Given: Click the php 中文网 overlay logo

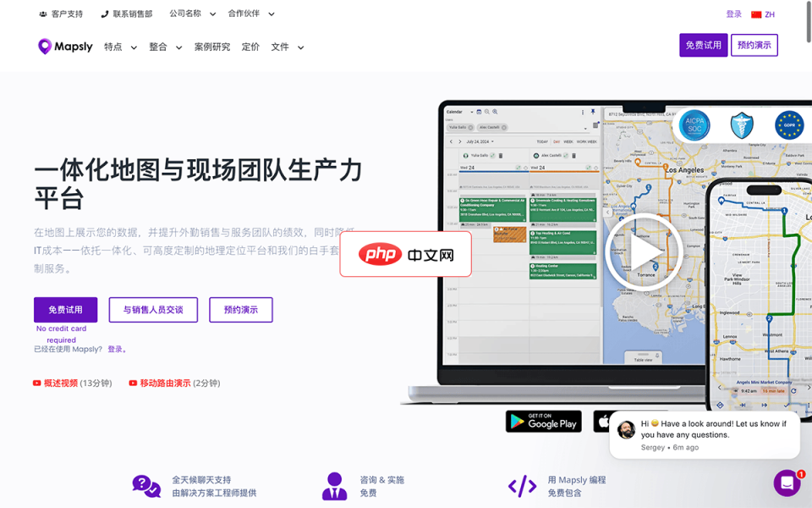Looking at the screenshot, I should [x=406, y=254].
